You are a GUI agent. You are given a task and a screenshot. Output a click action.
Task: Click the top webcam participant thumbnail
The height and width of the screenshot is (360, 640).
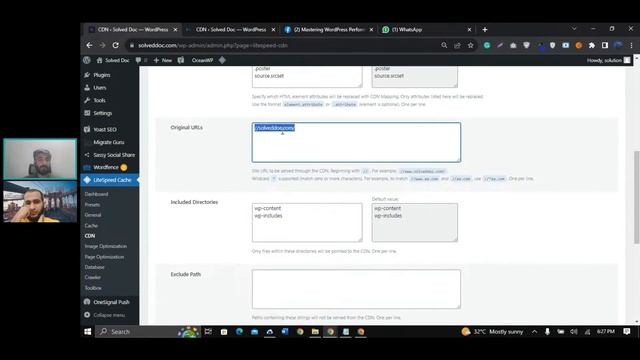pyautogui.click(x=40, y=159)
